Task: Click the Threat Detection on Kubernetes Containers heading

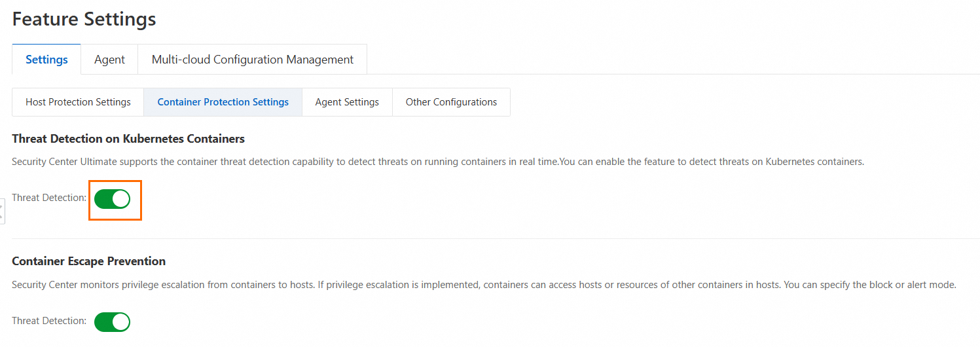Action: [128, 139]
